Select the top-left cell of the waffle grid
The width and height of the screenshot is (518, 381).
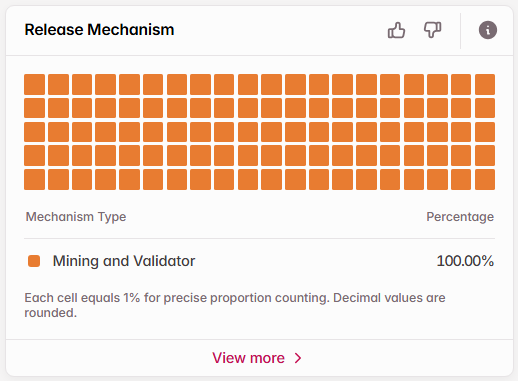(x=34, y=84)
